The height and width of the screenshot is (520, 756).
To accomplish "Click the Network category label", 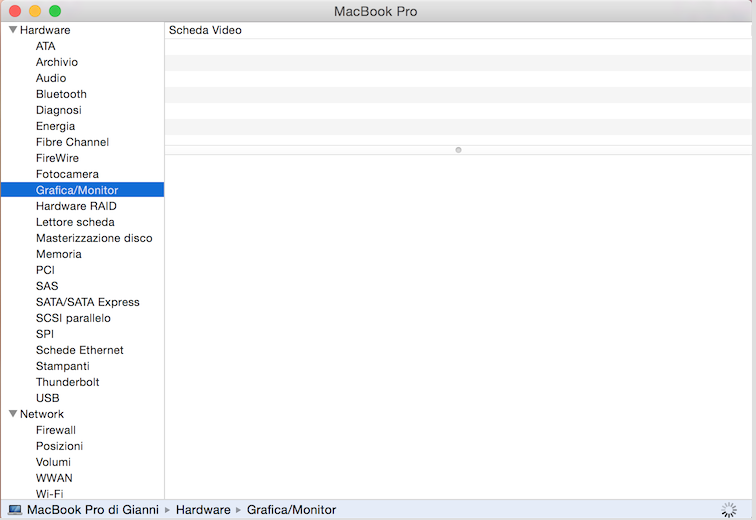I will 41,414.
